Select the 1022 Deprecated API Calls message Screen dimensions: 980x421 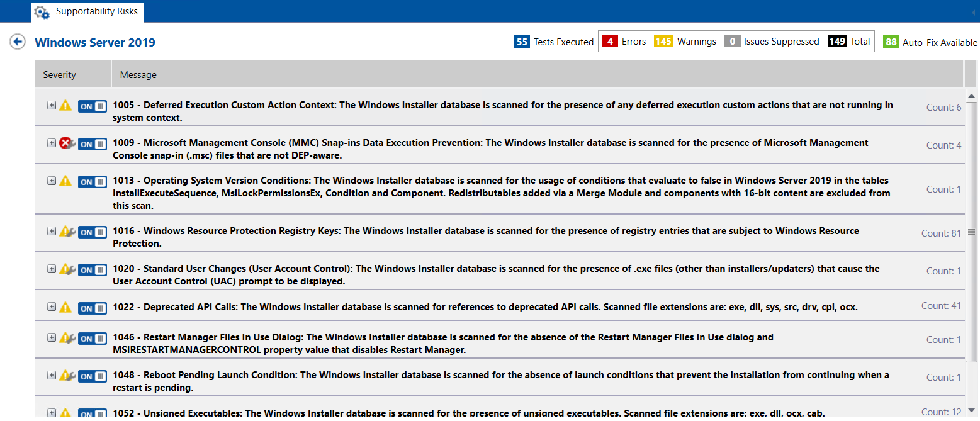point(485,307)
